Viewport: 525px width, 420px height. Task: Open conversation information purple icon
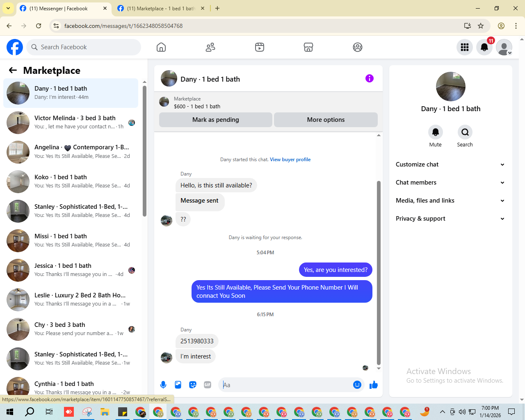(x=370, y=78)
